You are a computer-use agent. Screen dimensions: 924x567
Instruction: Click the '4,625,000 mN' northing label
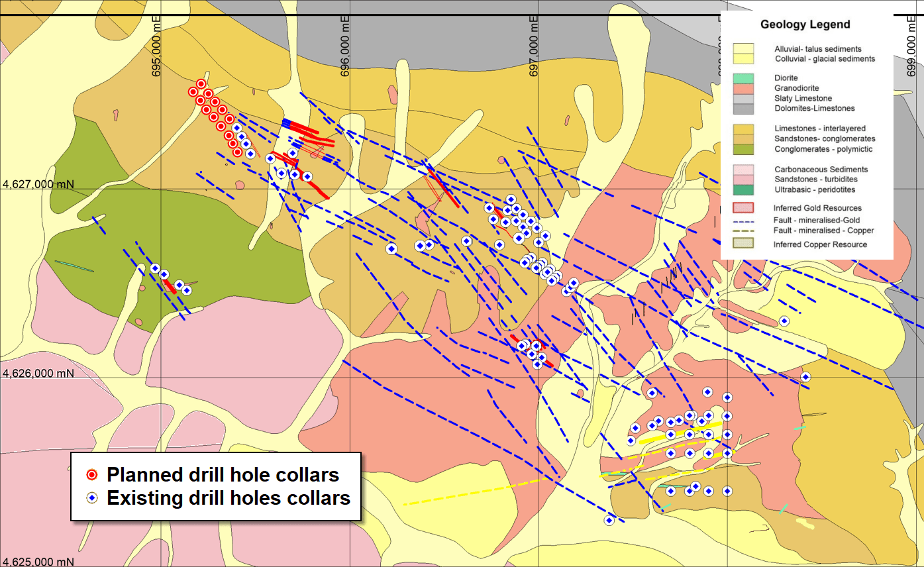tap(38, 562)
